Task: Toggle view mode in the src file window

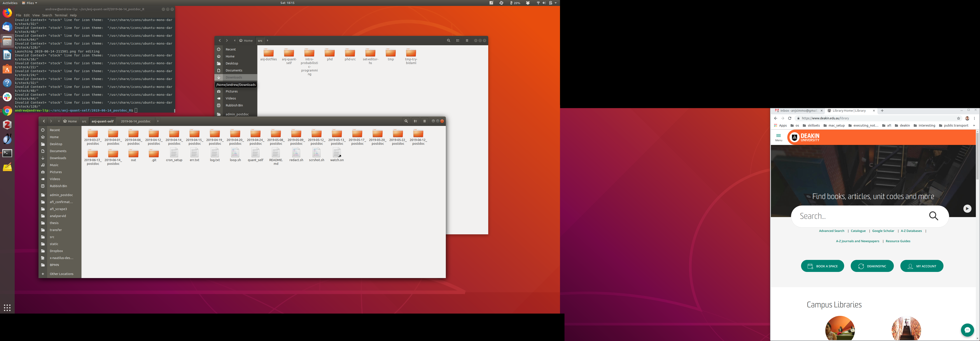Action: click(458, 41)
